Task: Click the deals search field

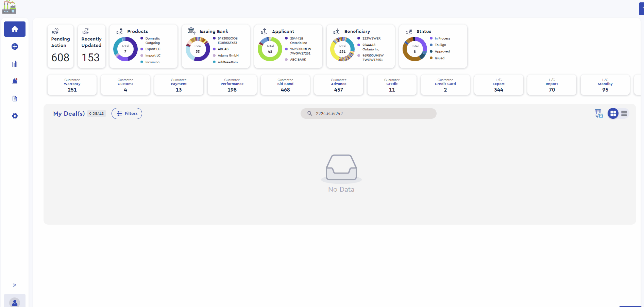Action: [369, 114]
